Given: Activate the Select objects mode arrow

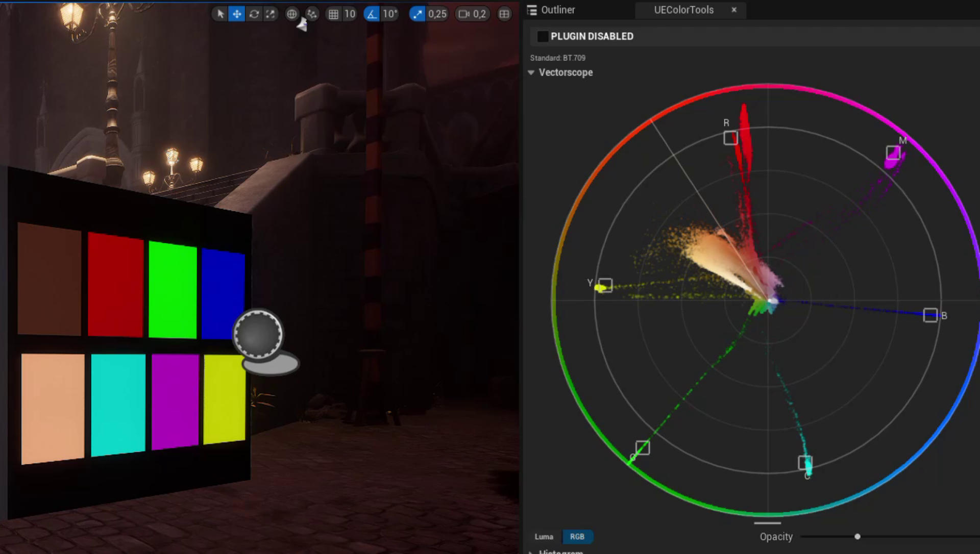Looking at the screenshot, I should click(x=220, y=14).
